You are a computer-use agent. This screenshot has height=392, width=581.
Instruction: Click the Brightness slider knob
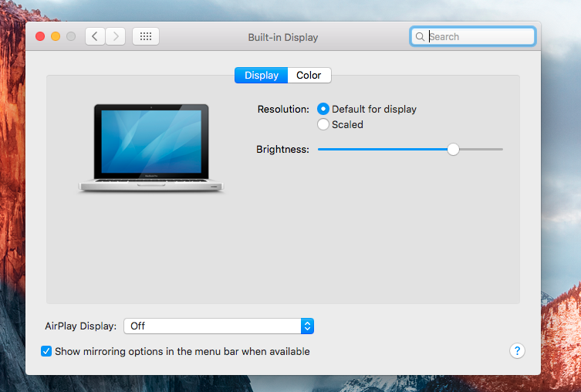pos(453,149)
